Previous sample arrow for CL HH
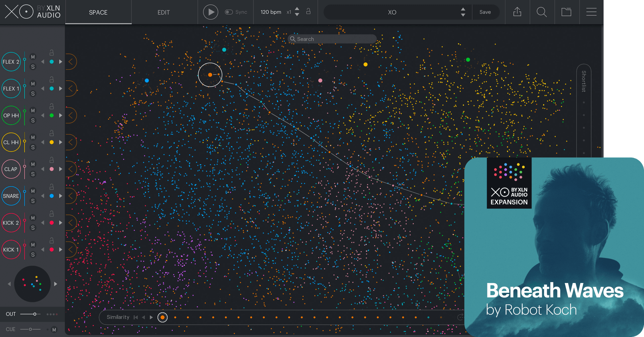644x337 pixels. click(x=43, y=142)
